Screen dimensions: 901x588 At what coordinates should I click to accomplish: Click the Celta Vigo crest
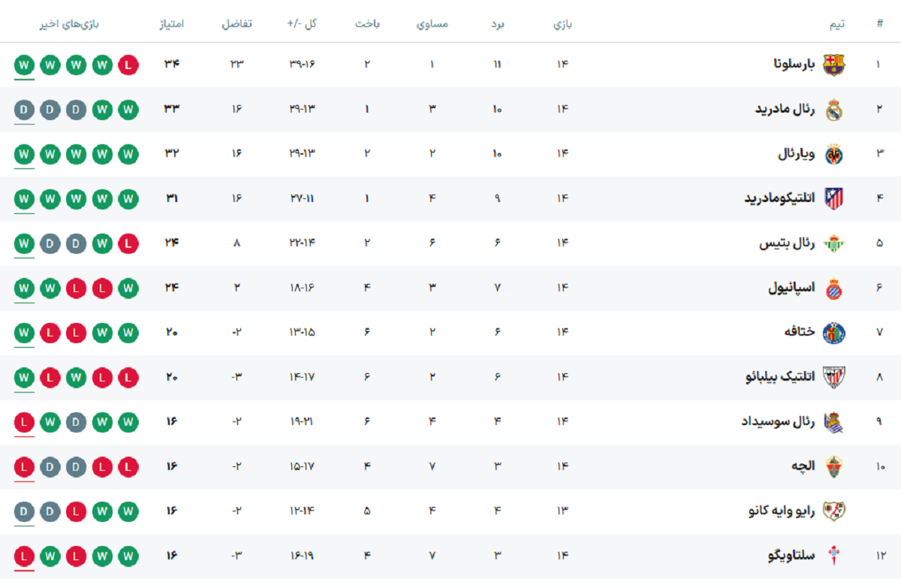tap(833, 556)
